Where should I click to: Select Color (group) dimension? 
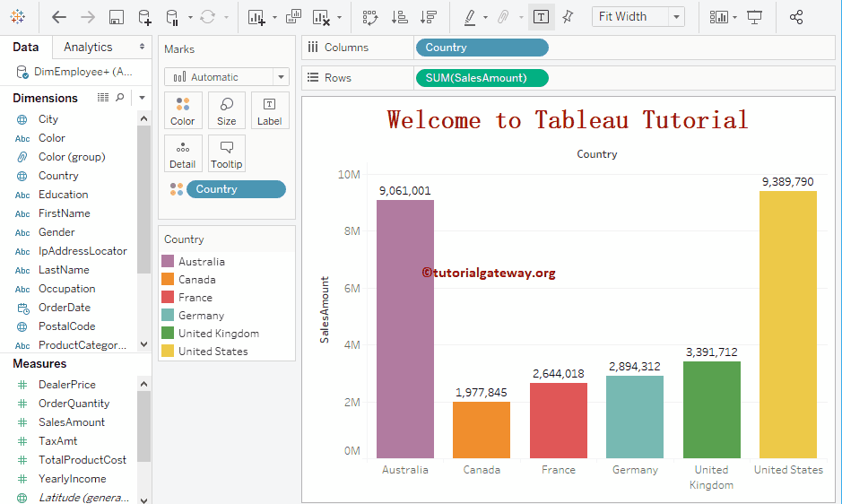click(x=72, y=157)
